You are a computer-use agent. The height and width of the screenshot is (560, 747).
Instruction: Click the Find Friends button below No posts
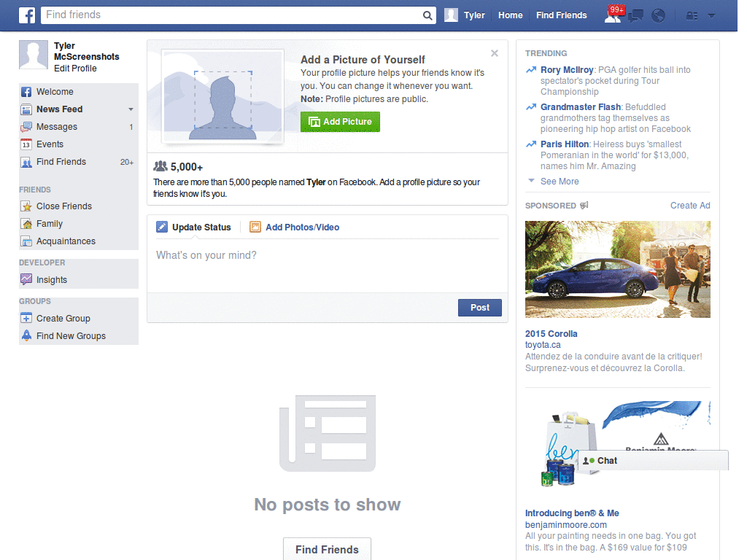click(x=327, y=549)
